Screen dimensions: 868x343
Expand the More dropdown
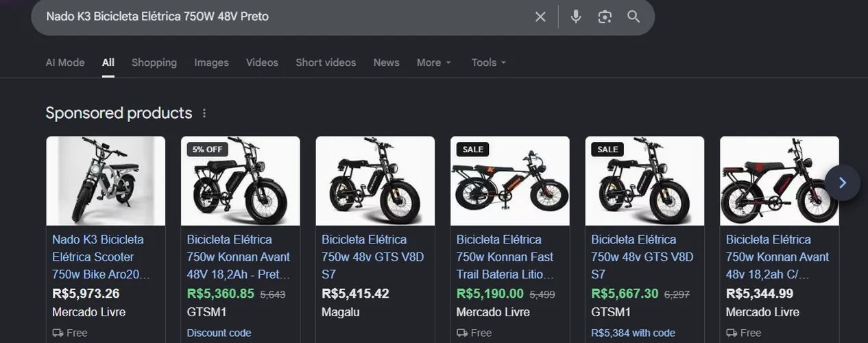point(434,62)
